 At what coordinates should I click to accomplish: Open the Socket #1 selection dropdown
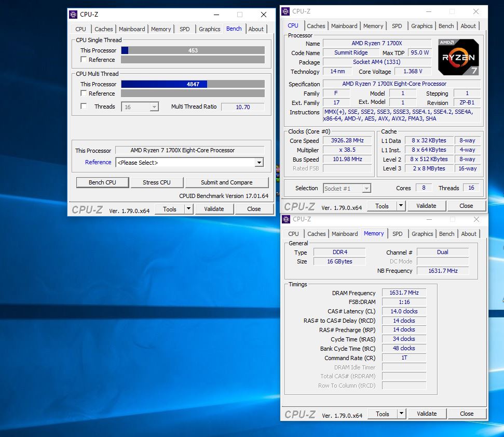(347, 188)
